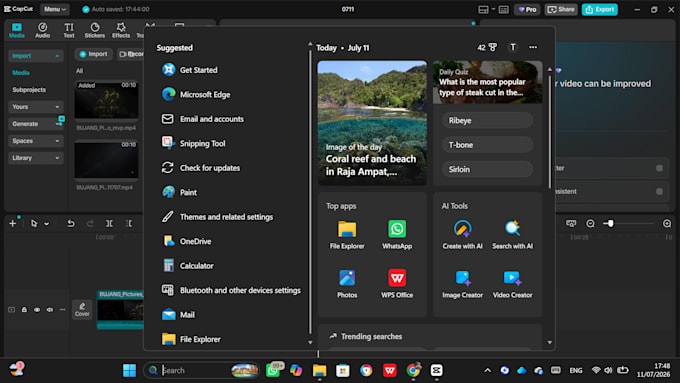The image size is (680, 383).
Task: Open the Effects tab in CapCut
Action: click(x=121, y=30)
